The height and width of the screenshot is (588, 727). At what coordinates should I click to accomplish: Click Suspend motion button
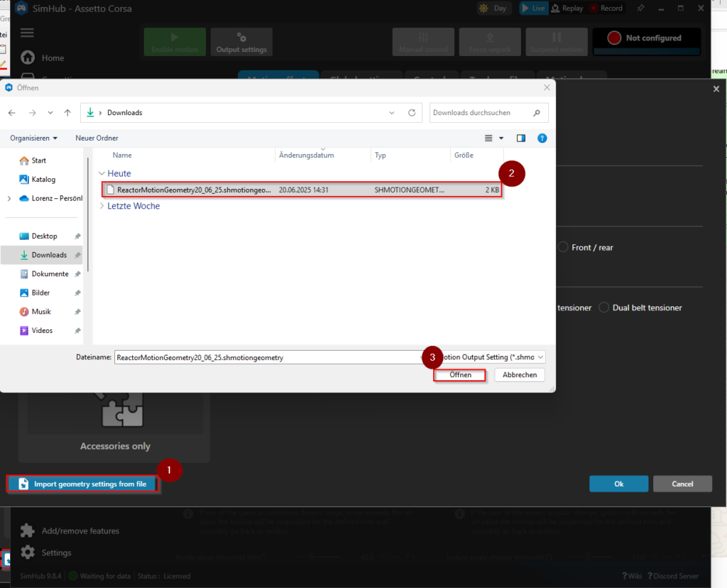pyautogui.click(x=557, y=42)
